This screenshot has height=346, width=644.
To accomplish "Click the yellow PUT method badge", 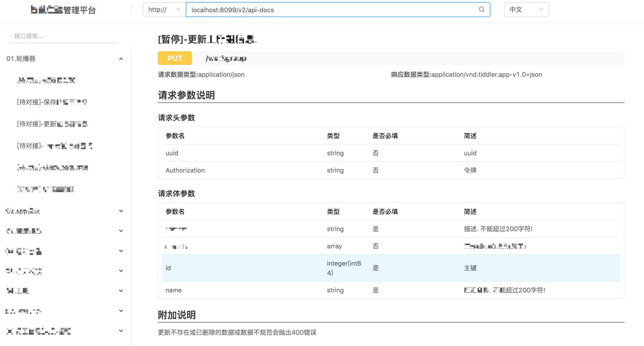I will pos(174,58).
